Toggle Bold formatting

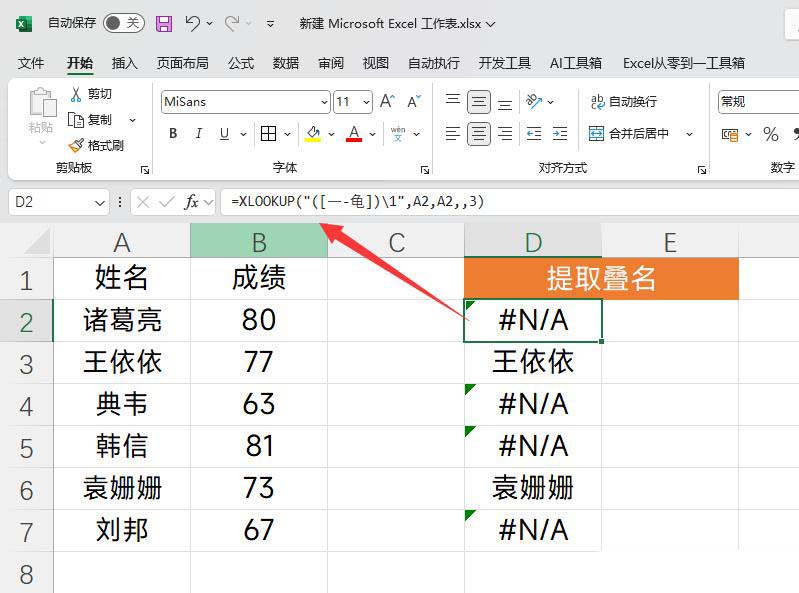pos(173,134)
